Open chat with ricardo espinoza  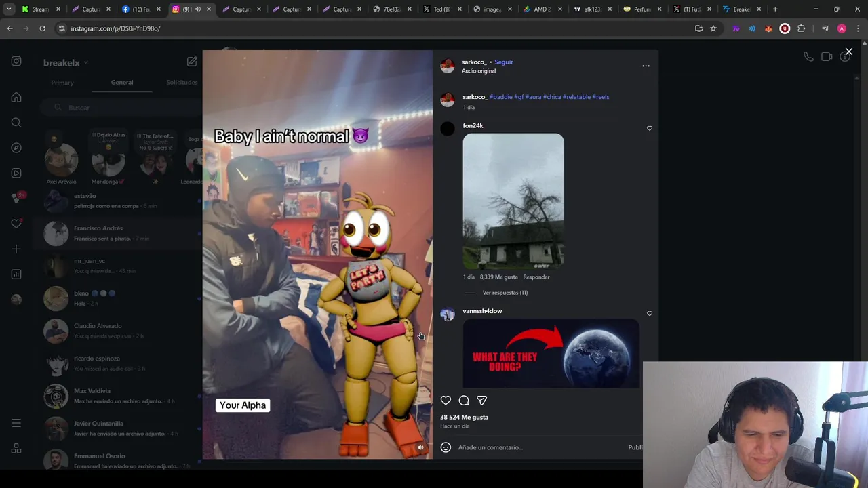tap(119, 363)
